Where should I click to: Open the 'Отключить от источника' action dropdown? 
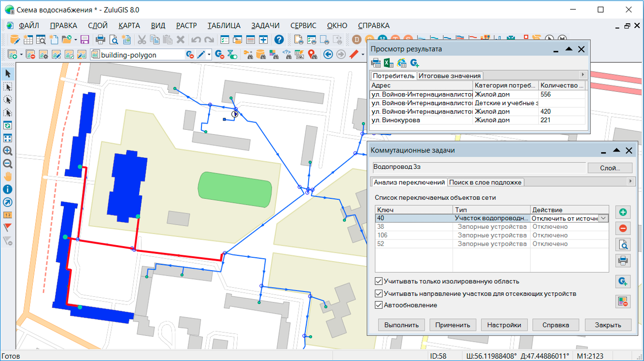pyautogui.click(x=603, y=219)
